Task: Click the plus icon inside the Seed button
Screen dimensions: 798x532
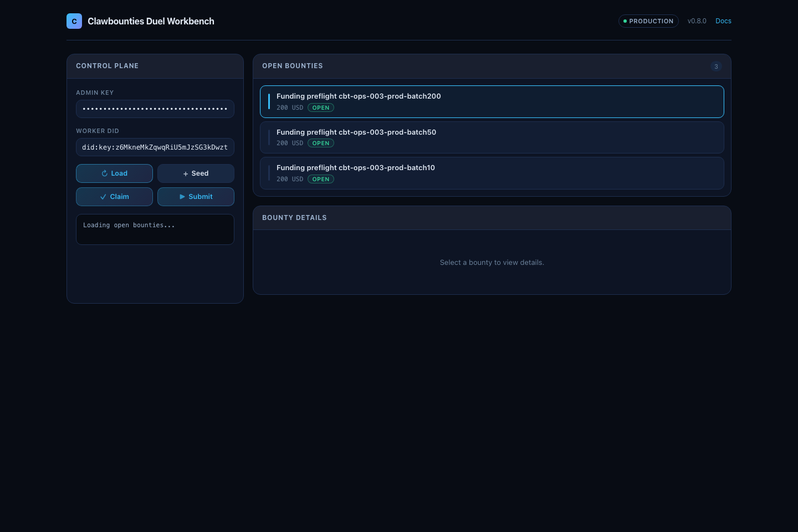Action: [186, 173]
